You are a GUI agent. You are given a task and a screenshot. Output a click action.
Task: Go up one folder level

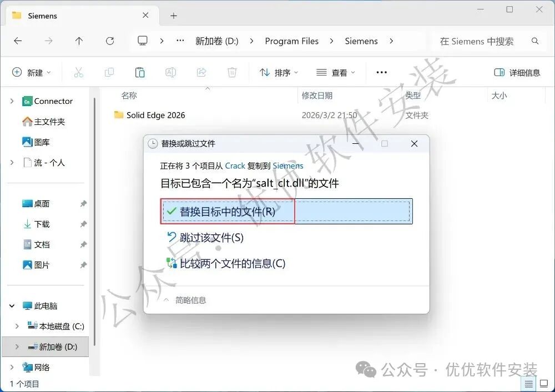79,41
